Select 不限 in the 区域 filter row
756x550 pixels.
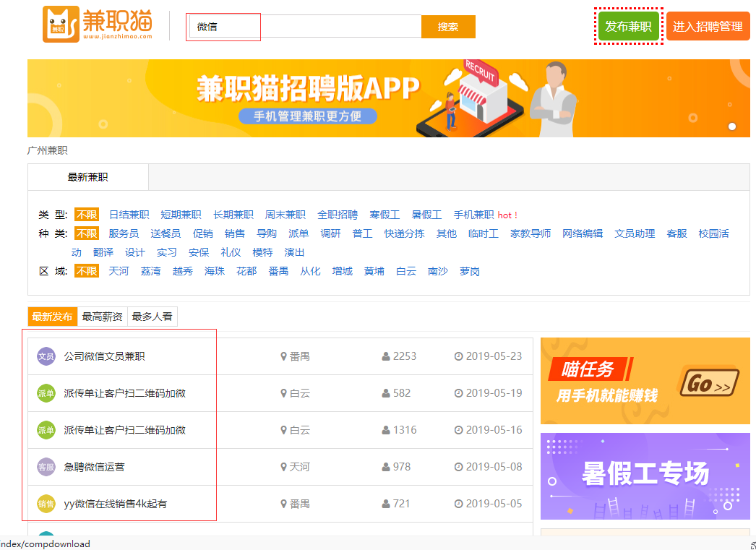point(87,271)
